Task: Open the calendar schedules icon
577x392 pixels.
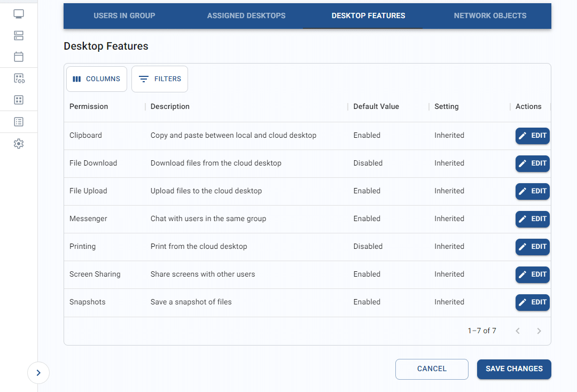Action: (19, 57)
